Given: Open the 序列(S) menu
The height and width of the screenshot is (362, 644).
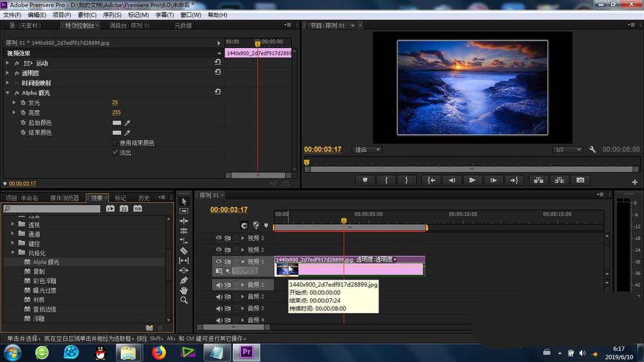Looking at the screenshot, I should pyautogui.click(x=112, y=15).
